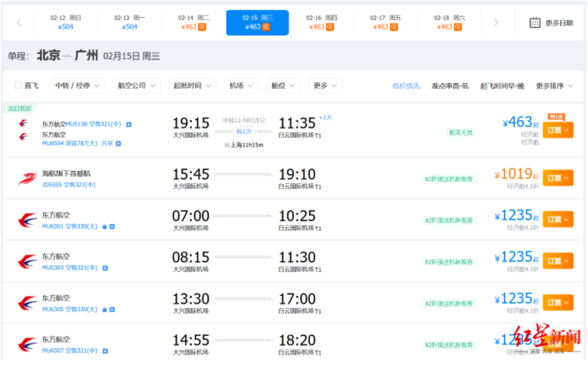Click the square info icon beside MU6301
The width and height of the screenshot is (588, 366).
pyautogui.click(x=112, y=227)
